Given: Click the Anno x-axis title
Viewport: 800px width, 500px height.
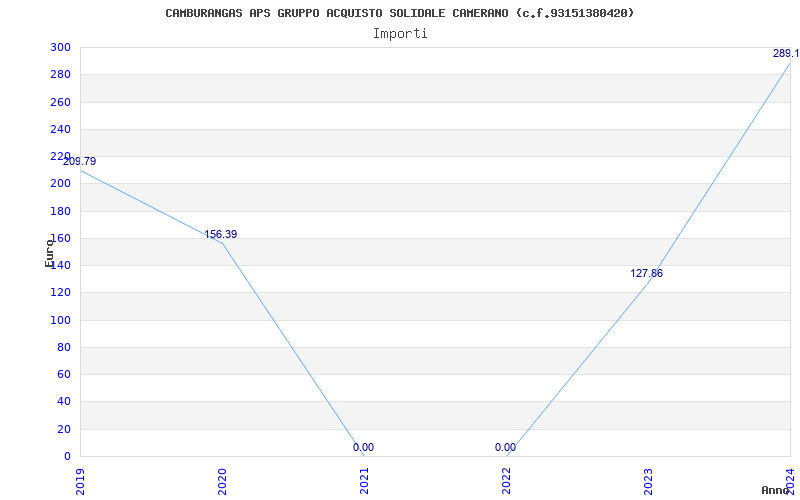Looking at the screenshot, I should click(776, 490).
